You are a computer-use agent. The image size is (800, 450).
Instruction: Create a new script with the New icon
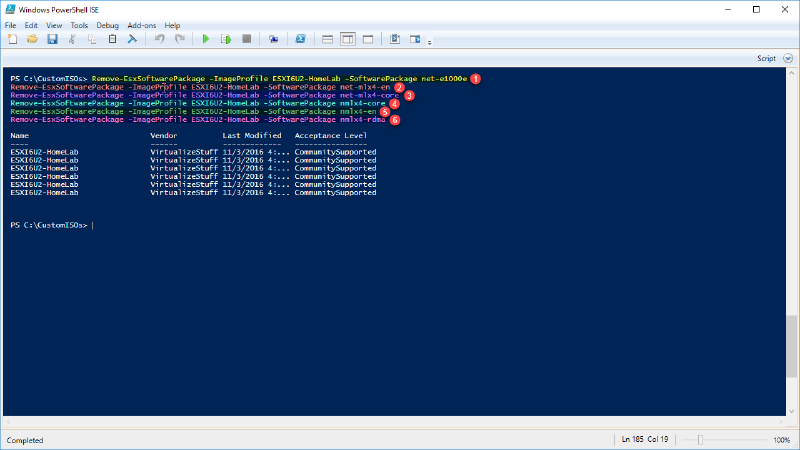(x=12, y=39)
